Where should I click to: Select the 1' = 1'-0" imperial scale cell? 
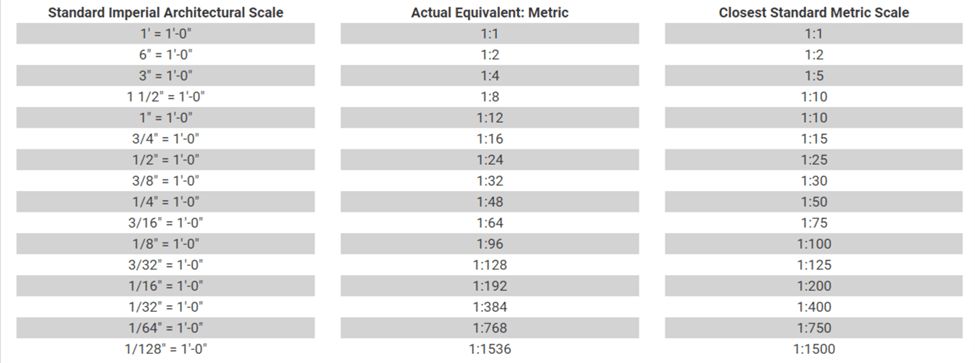tap(165, 34)
